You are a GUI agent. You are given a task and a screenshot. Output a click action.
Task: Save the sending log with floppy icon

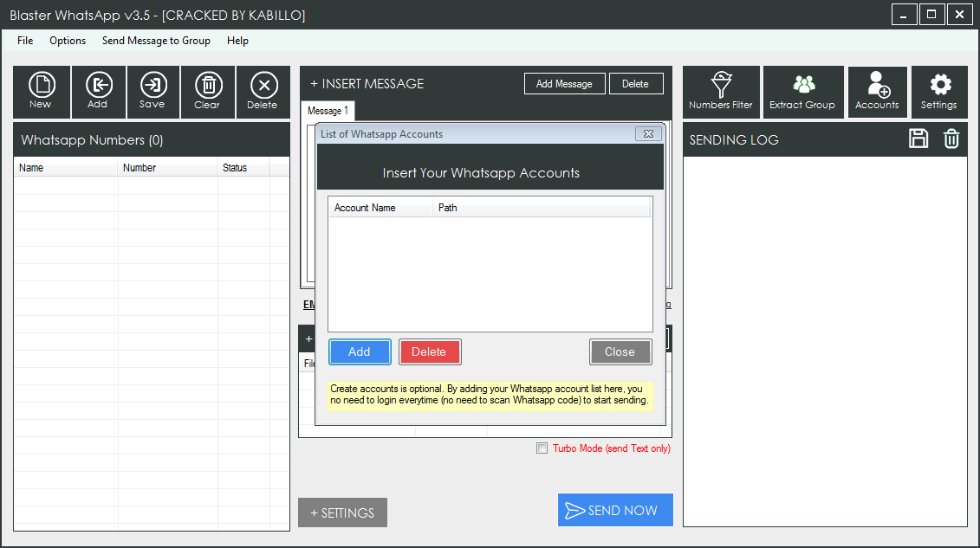click(x=918, y=139)
